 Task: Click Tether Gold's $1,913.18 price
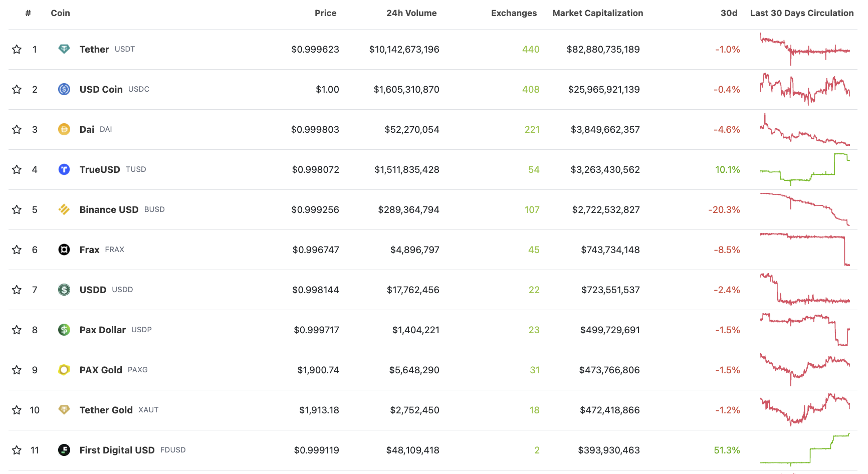(x=319, y=410)
